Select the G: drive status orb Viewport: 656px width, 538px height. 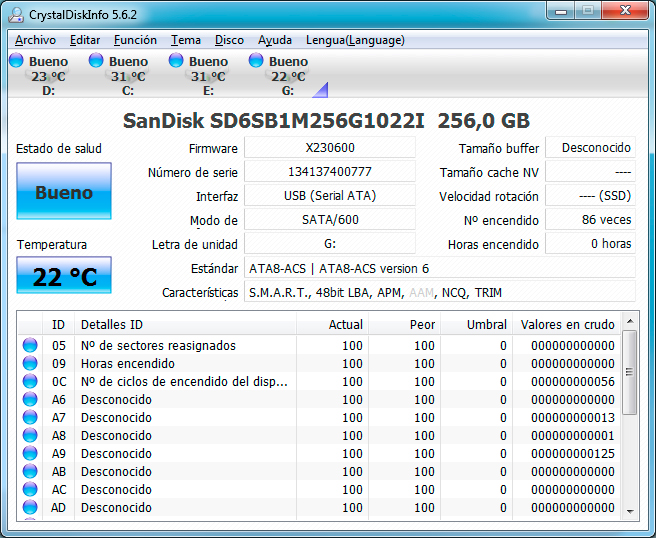pyautogui.click(x=256, y=61)
